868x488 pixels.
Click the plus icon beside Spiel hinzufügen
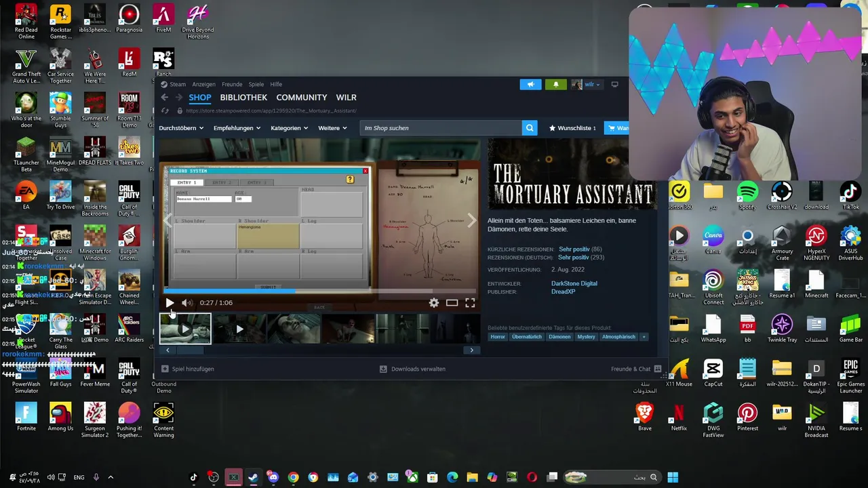pos(165,369)
